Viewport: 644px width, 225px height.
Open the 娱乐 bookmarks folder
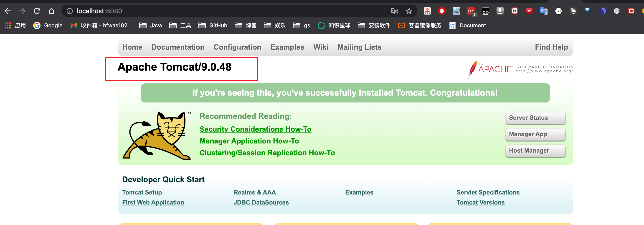pos(275,26)
